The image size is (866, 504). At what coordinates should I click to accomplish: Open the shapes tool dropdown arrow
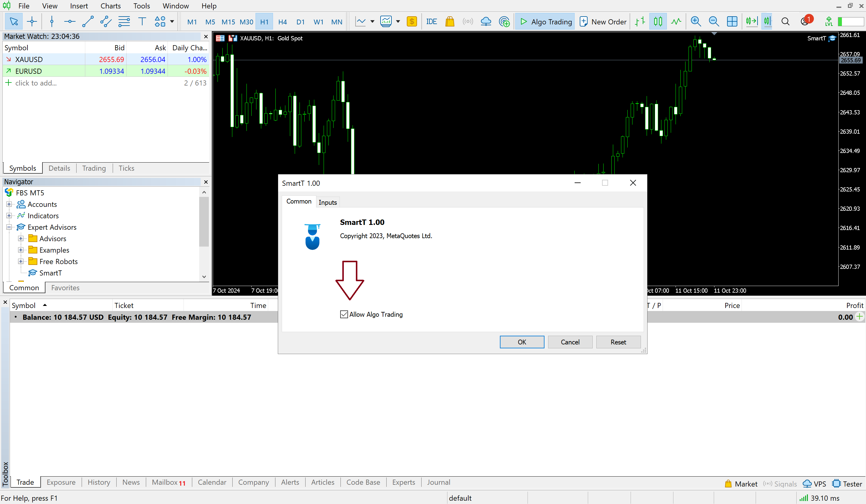[172, 22]
